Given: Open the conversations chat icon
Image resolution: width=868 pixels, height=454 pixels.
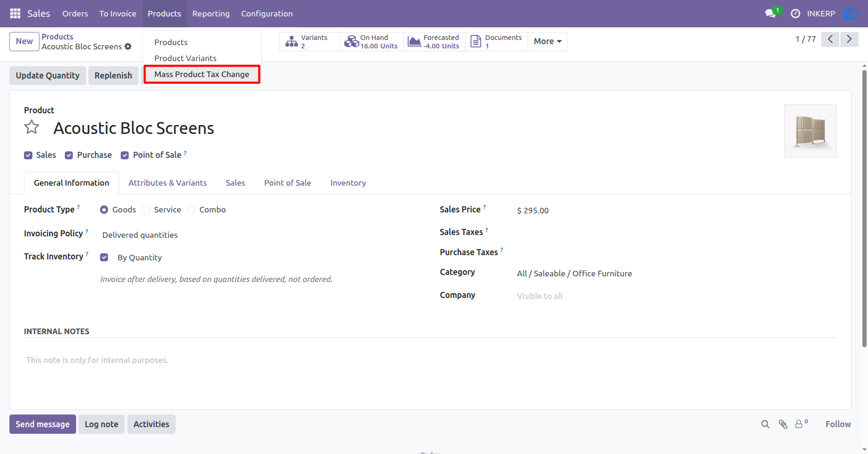Looking at the screenshot, I should (770, 14).
